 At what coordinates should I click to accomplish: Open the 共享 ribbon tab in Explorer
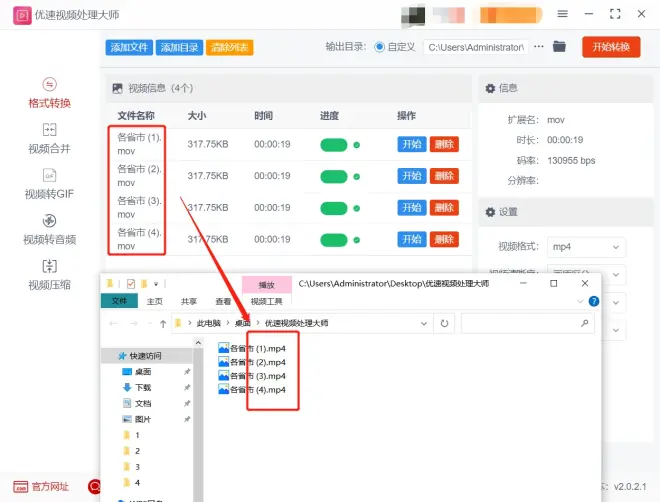tap(189, 301)
